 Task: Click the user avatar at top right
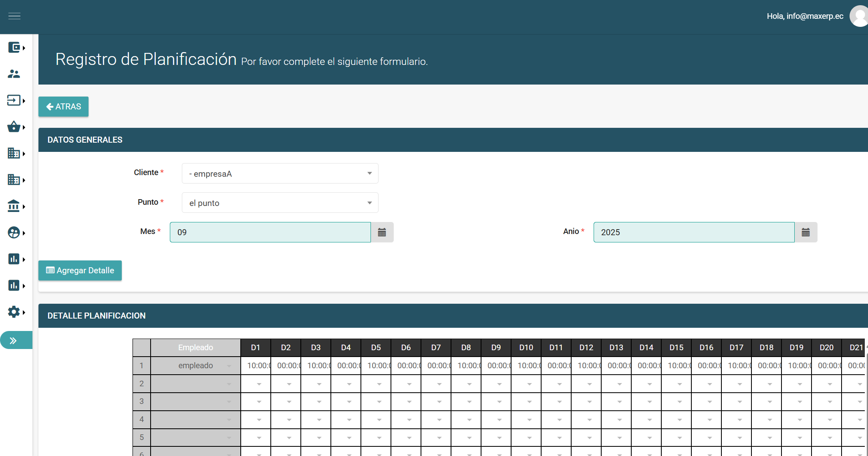click(859, 16)
